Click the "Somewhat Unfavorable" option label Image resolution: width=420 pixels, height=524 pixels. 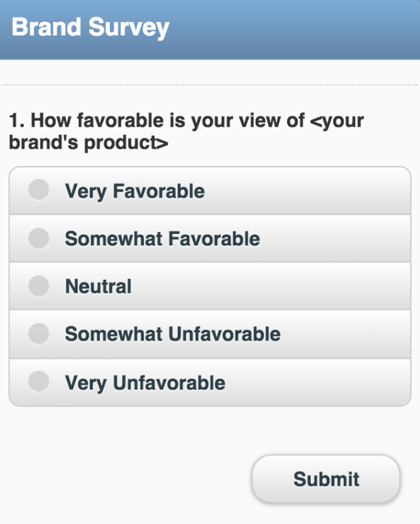coord(173,334)
